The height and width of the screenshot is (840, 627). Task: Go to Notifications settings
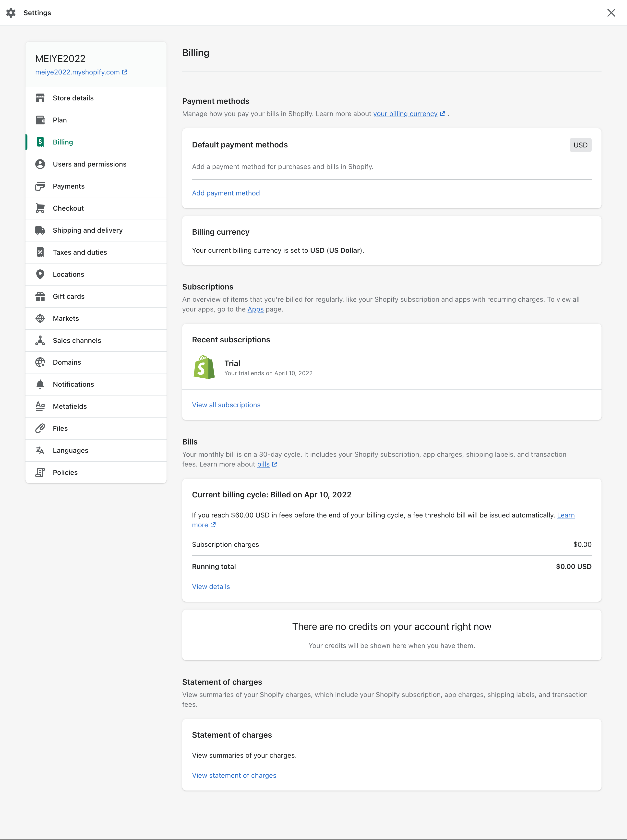[96, 384]
